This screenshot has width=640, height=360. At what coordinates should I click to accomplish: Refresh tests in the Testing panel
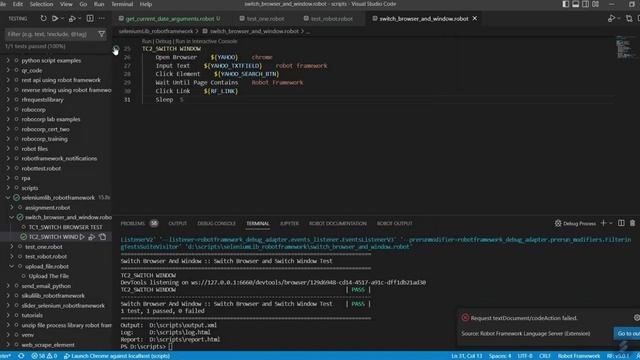click(43, 18)
